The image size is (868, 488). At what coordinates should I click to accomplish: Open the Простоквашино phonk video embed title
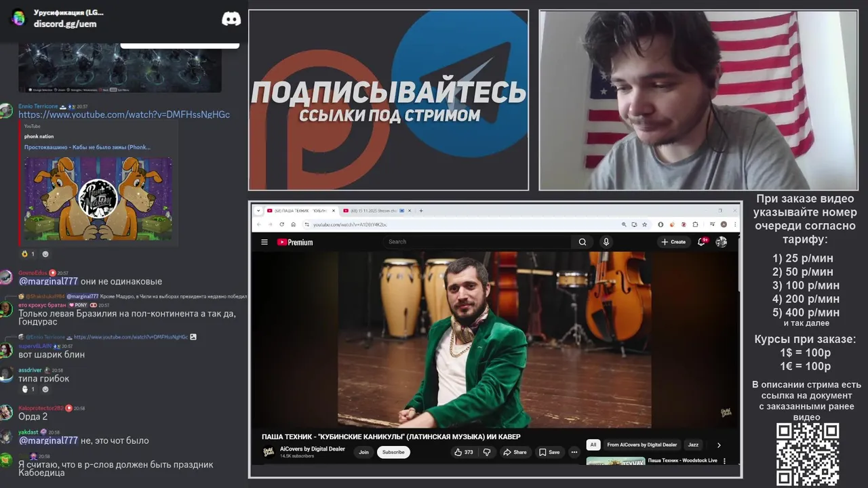click(87, 147)
